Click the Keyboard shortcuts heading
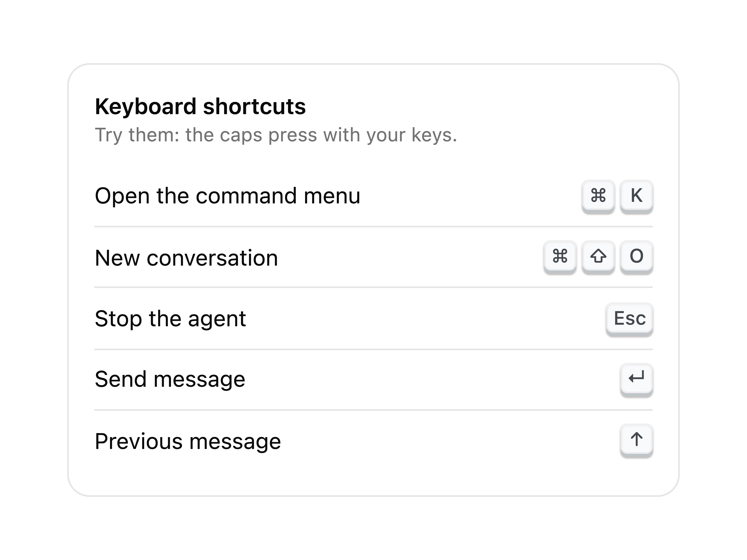 pos(200,107)
